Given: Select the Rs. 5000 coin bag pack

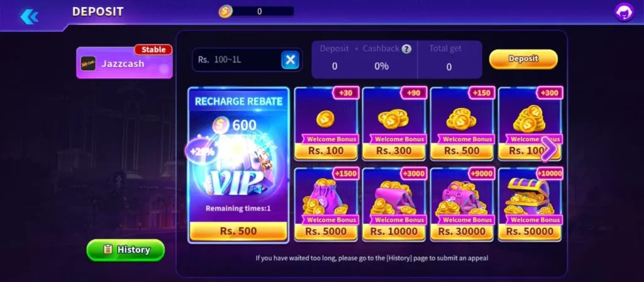Looking at the screenshot, I should (326, 204).
